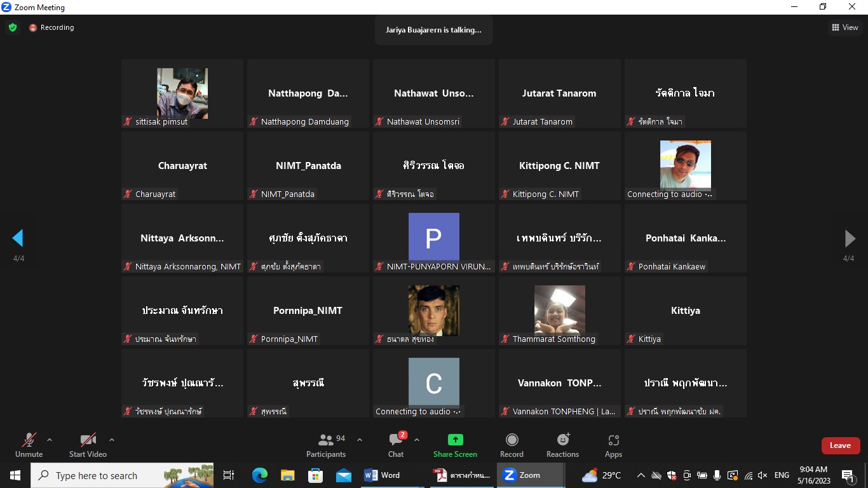Click the green encryption shield icon

[x=12, y=27]
